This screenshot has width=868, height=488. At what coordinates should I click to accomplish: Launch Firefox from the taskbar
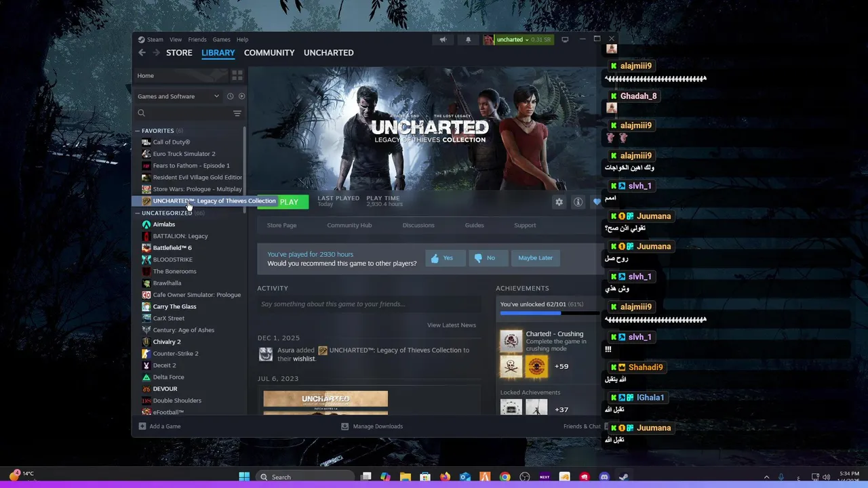tap(445, 477)
